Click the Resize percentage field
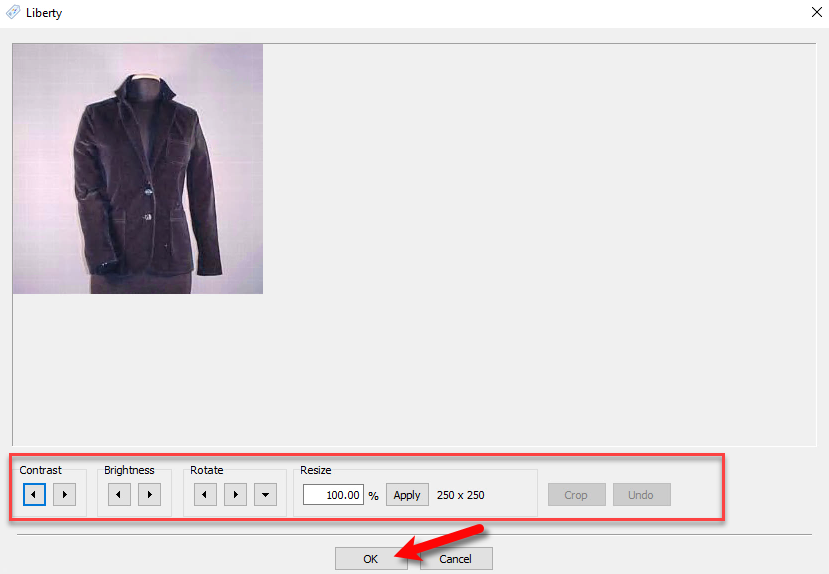829x574 pixels. click(333, 495)
